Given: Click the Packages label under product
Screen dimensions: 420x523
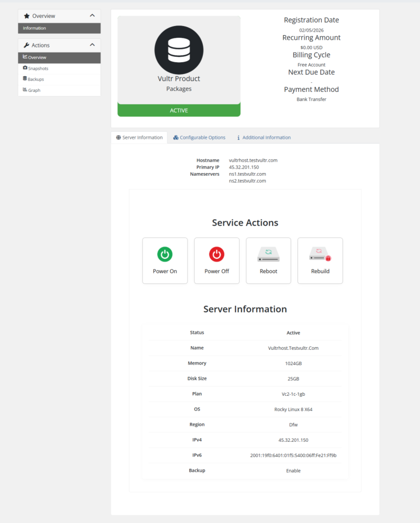Looking at the screenshot, I should coord(179,89).
